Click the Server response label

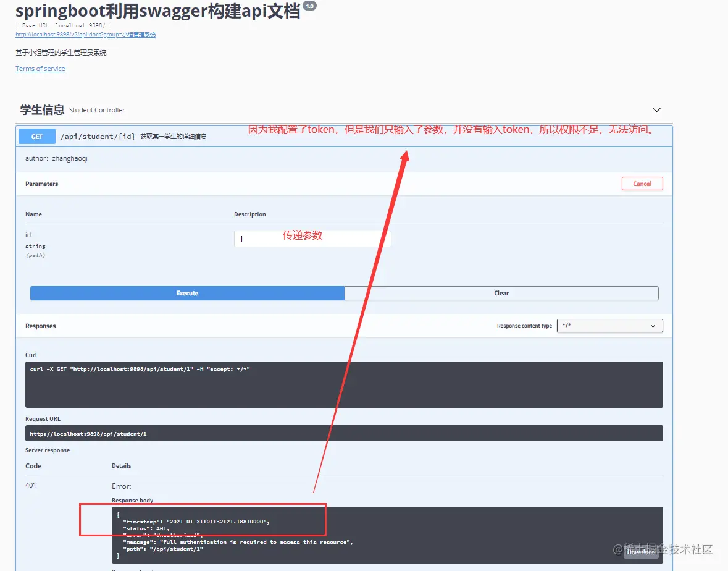48,450
